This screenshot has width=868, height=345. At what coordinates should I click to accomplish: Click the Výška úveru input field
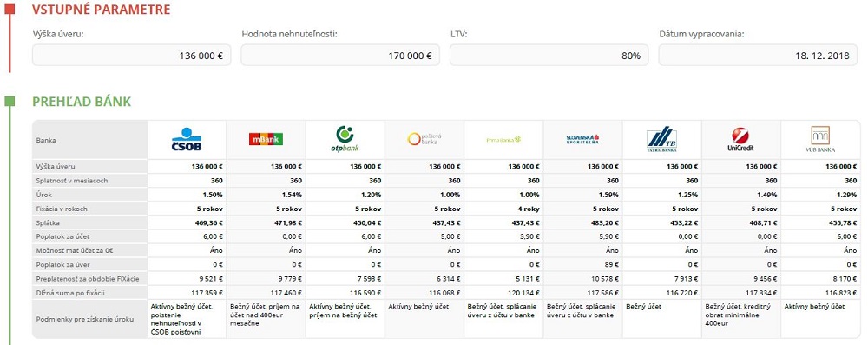(x=132, y=56)
